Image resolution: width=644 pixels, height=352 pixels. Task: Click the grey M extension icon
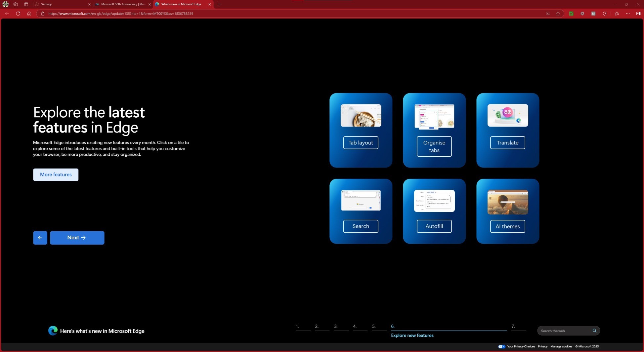point(593,14)
